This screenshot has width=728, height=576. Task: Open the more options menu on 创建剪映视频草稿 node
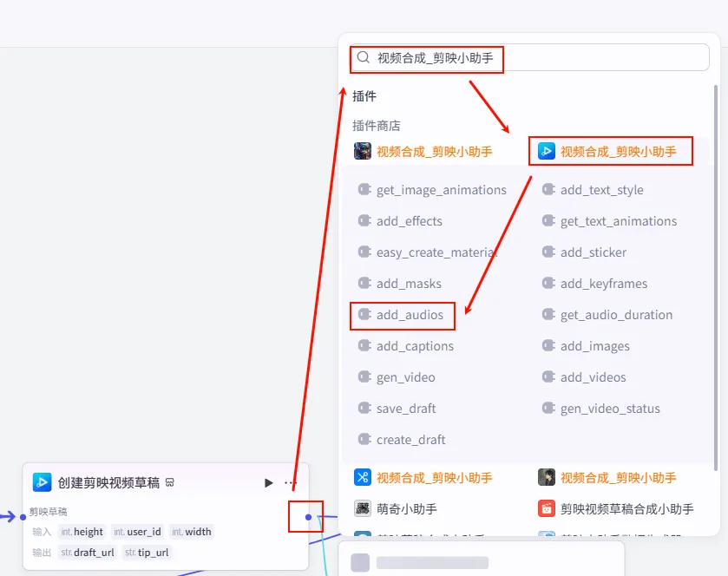click(x=290, y=482)
